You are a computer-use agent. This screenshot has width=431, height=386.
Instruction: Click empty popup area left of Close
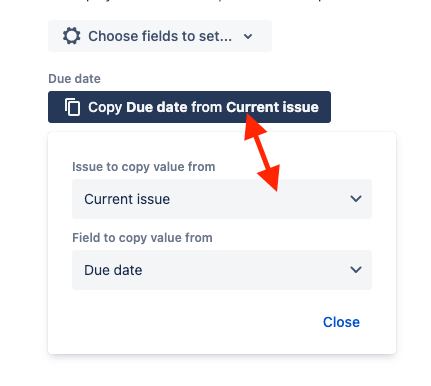[187, 322]
